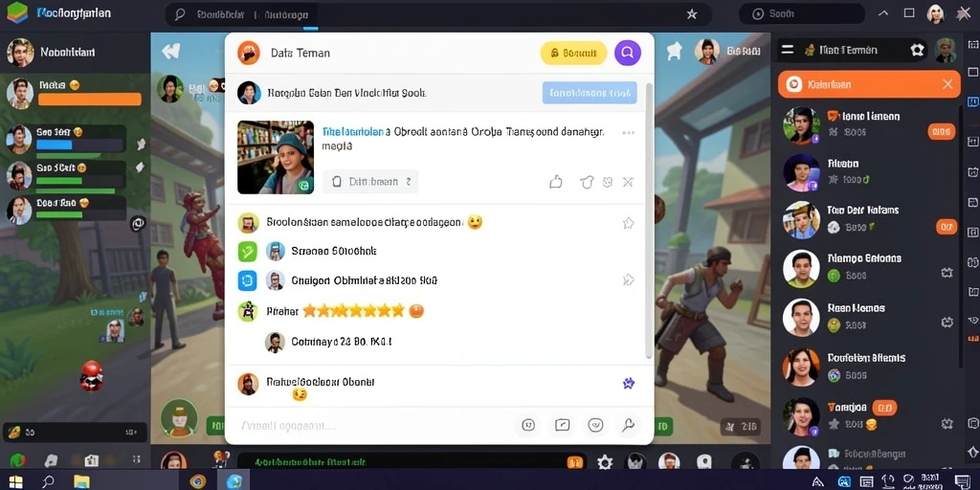Close the orange notification banner
This screenshot has width=980, height=490.
(947, 84)
